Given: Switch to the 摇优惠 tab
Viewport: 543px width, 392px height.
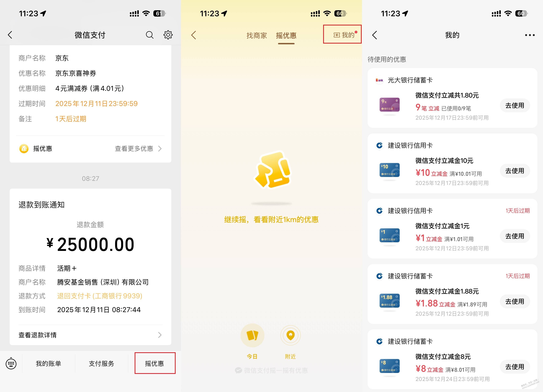Looking at the screenshot, I should (x=286, y=36).
